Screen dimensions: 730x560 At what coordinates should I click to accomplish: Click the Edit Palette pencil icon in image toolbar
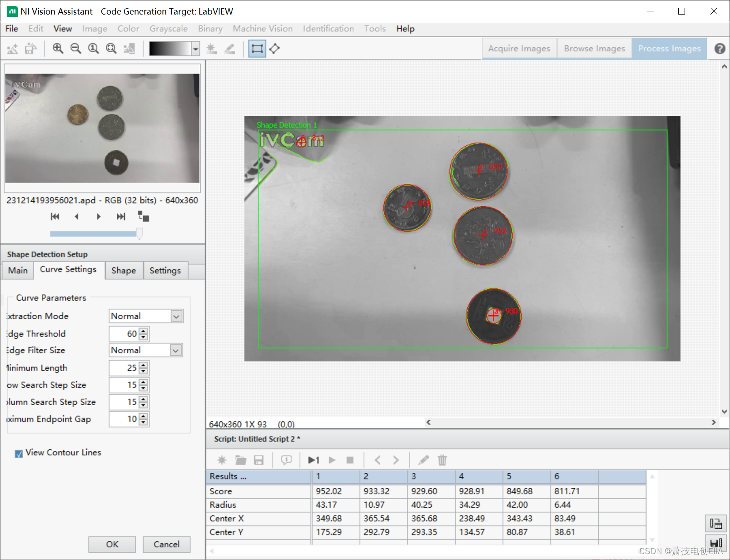click(230, 49)
